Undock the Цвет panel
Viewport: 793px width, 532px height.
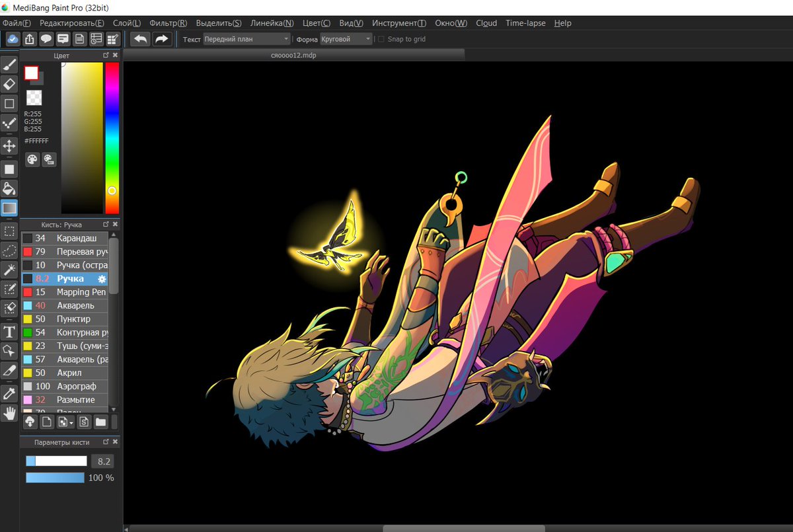(x=106, y=56)
